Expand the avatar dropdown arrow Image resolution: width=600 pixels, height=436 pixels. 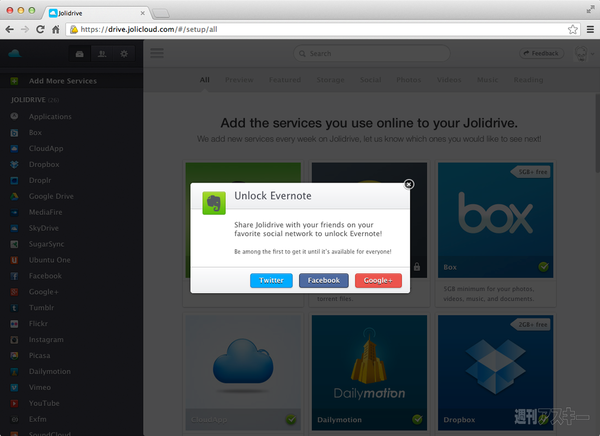592,54
